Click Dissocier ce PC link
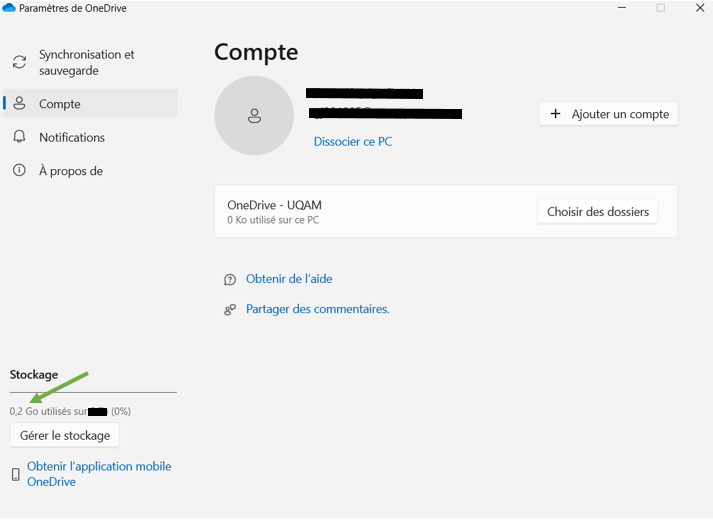713x522 pixels. pos(353,141)
